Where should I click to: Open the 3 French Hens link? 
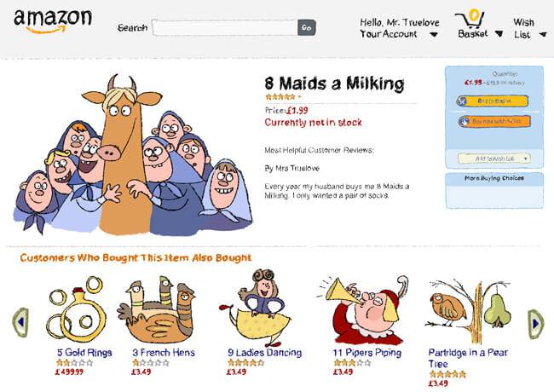pos(164,353)
